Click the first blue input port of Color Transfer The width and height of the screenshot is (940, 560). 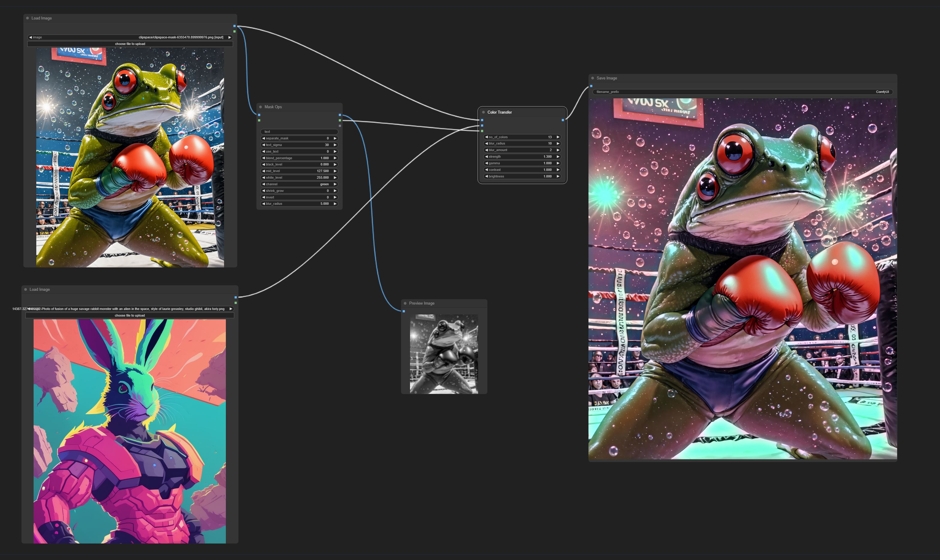click(x=482, y=120)
